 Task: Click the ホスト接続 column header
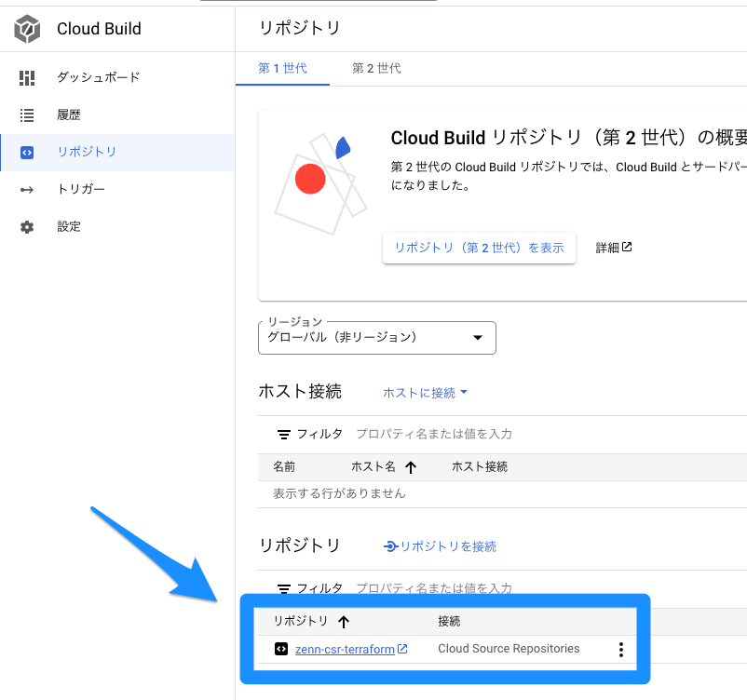click(x=480, y=467)
